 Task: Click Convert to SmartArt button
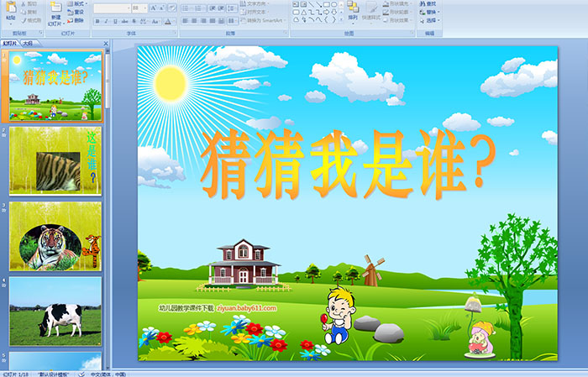coord(263,20)
